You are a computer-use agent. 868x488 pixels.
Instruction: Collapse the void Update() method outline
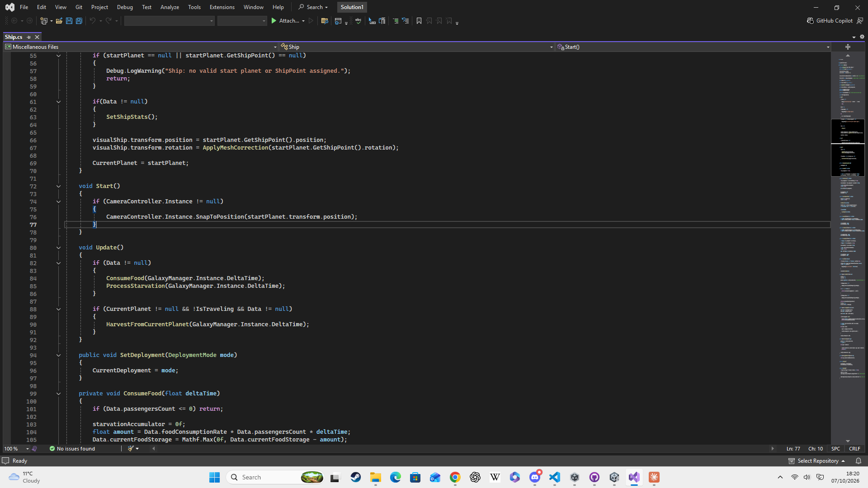(58, 248)
